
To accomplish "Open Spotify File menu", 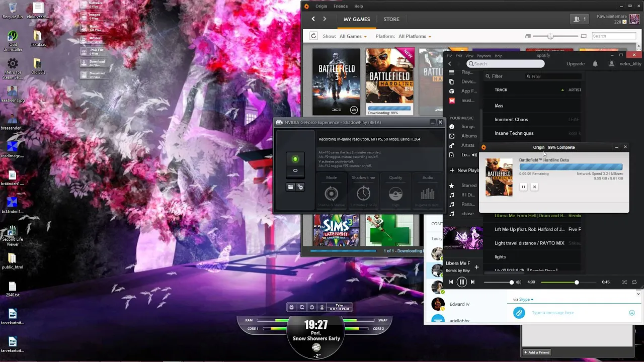I will coord(450,56).
